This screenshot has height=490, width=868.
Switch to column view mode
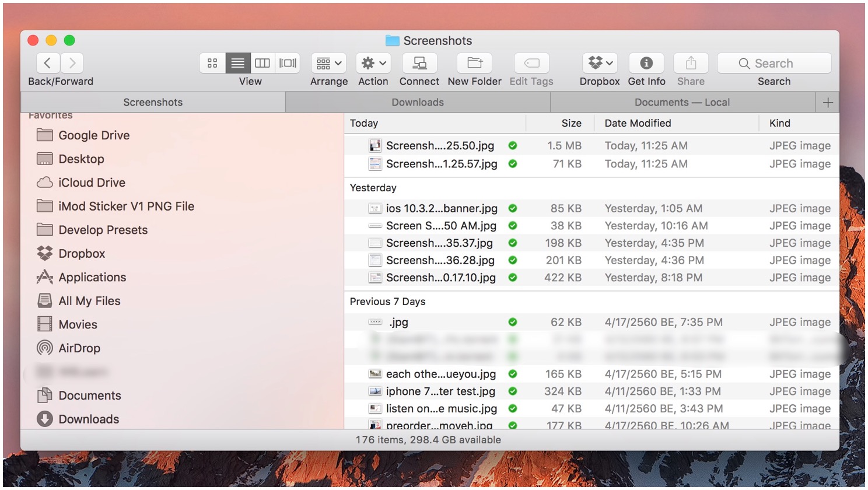(262, 63)
